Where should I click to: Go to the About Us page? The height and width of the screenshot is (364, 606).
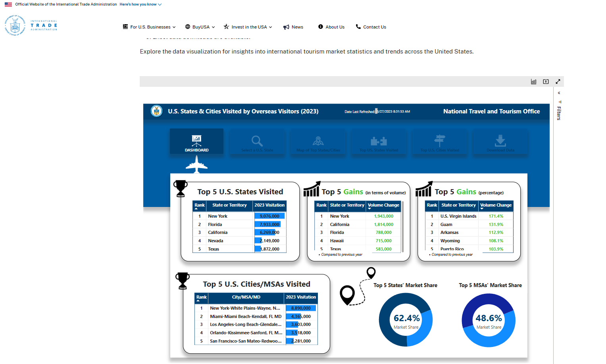click(331, 27)
